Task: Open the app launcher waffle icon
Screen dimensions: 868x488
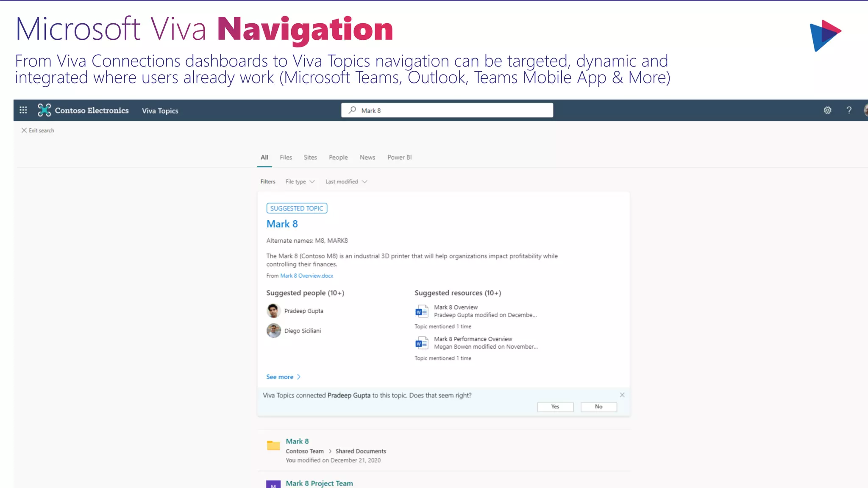Action: tap(23, 110)
